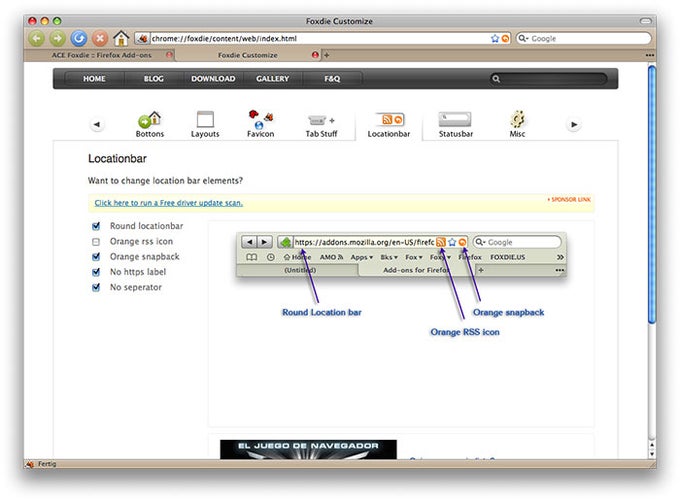This screenshot has height=501, width=680.
Task: Bookmark page with star icon
Action: [495, 39]
